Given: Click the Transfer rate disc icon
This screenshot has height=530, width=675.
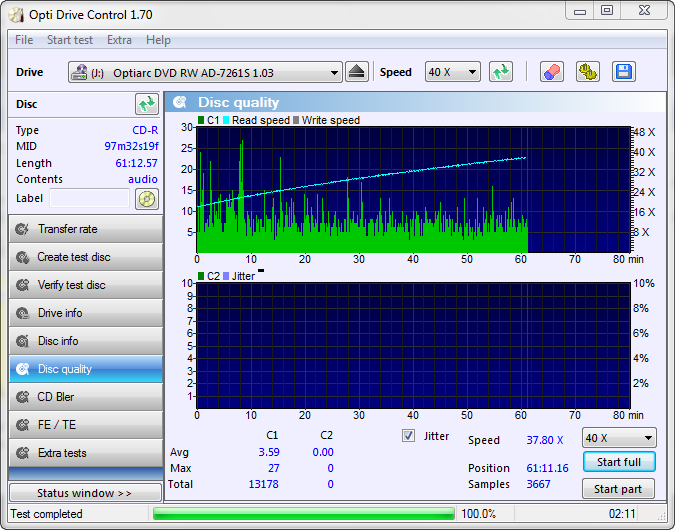Looking at the screenshot, I should click(x=22, y=229).
